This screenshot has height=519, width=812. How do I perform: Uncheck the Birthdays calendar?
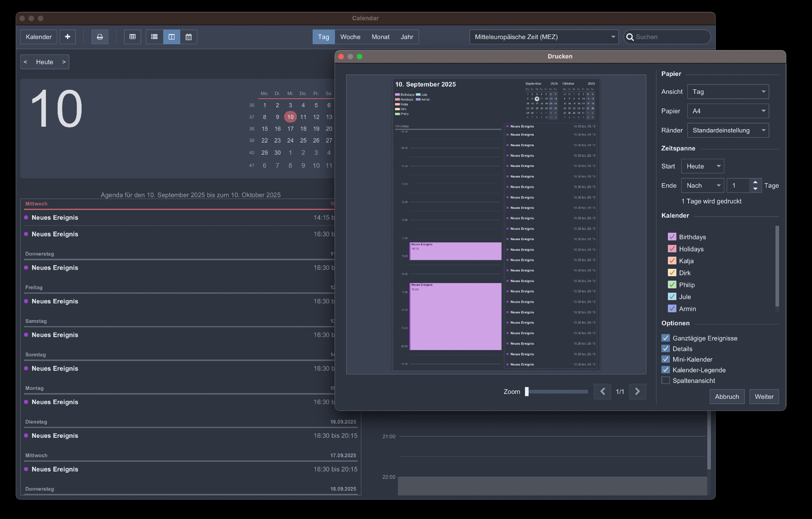[x=672, y=237]
